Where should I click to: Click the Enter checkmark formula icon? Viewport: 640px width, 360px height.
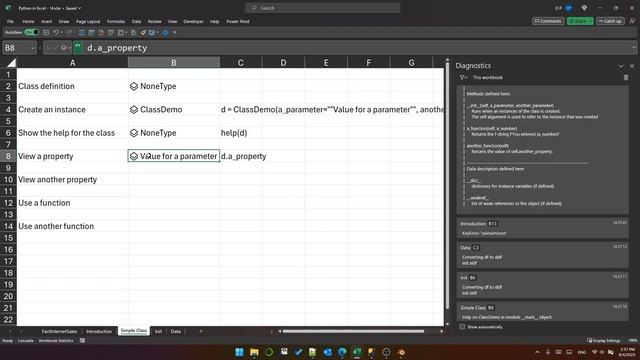56,48
